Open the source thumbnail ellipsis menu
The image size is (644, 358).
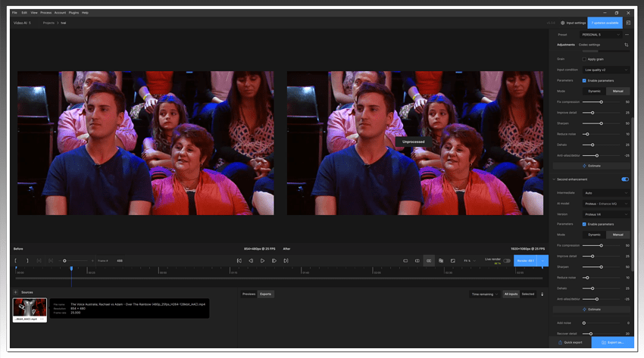pos(42,319)
